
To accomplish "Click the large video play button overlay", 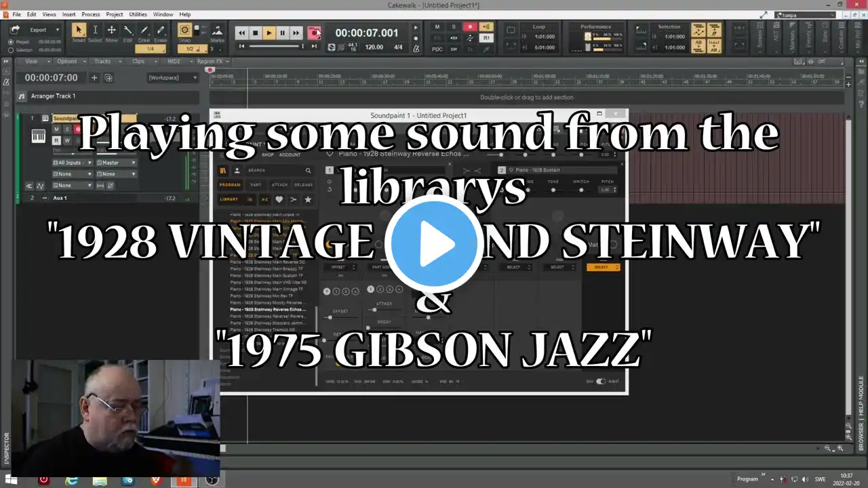I will [x=434, y=244].
